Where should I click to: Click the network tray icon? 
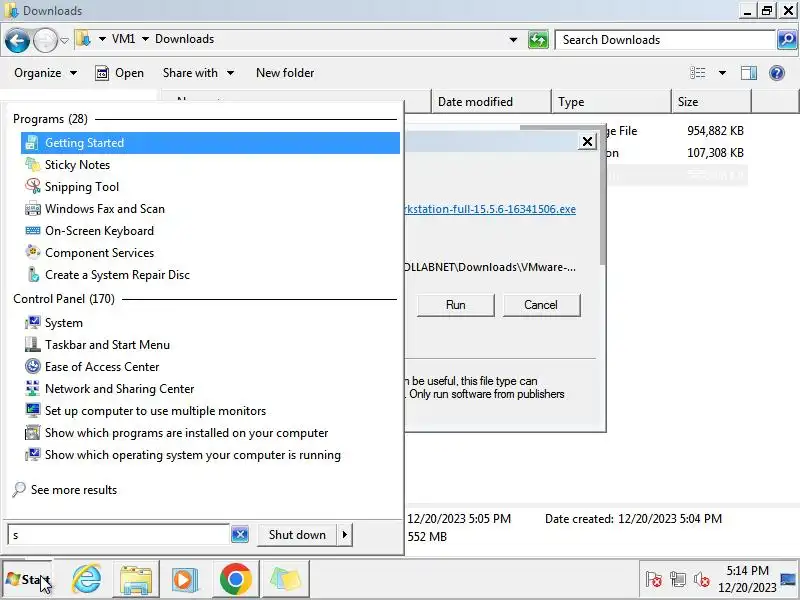(678, 580)
